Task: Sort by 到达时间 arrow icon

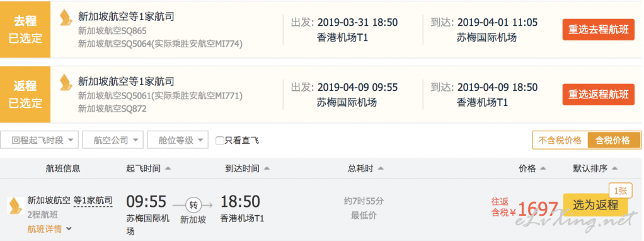Action: tap(267, 168)
